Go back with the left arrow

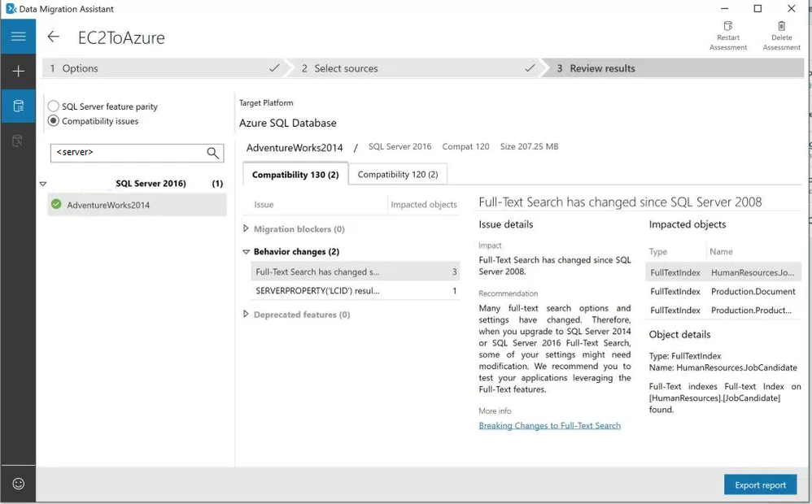click(x=54, y=37)
